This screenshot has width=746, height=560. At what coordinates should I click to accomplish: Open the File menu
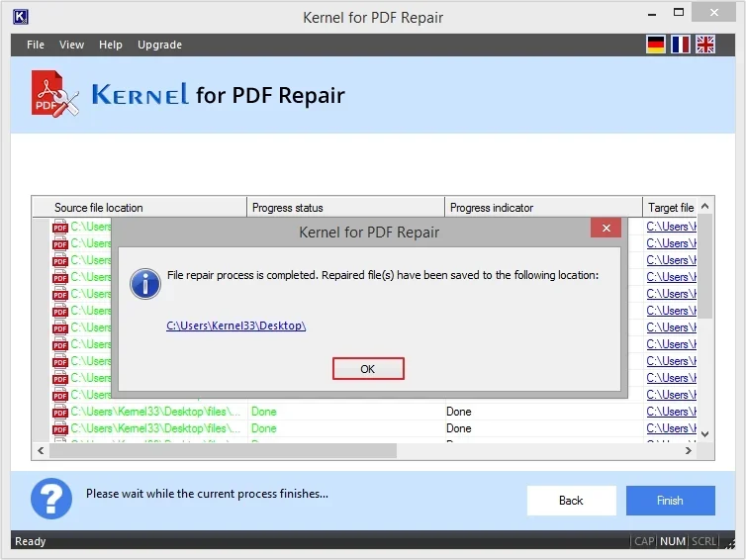(x=36, y=45)
